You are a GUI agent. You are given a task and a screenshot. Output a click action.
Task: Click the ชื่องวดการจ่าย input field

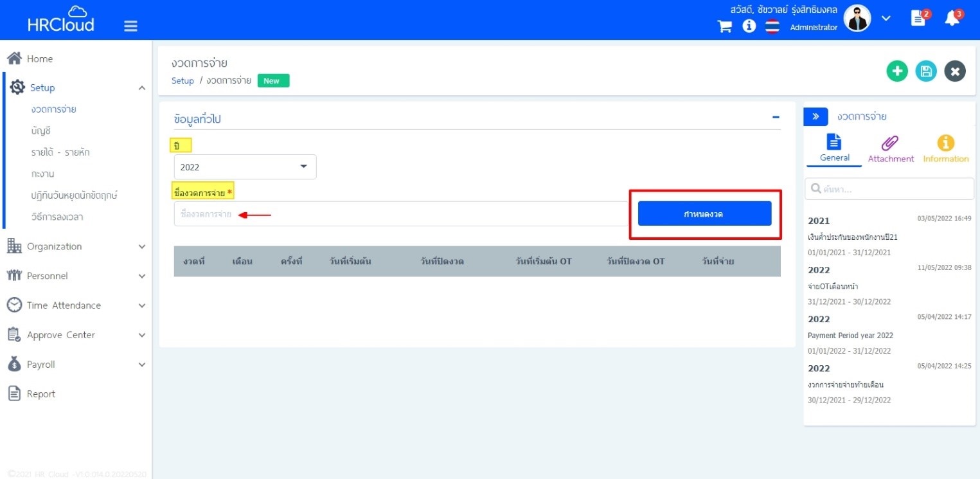click(398, 214)
